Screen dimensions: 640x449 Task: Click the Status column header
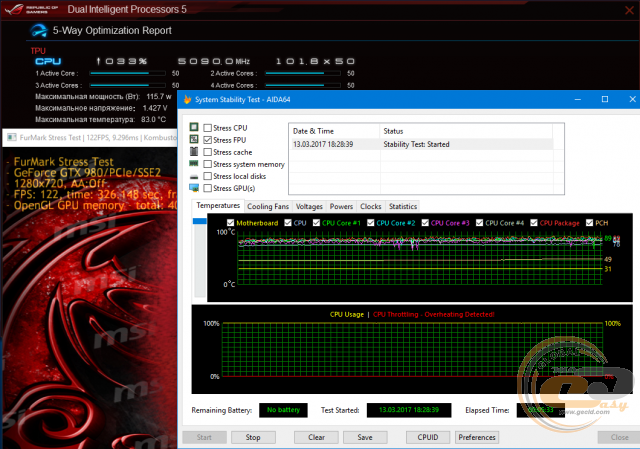click(466, 131)
